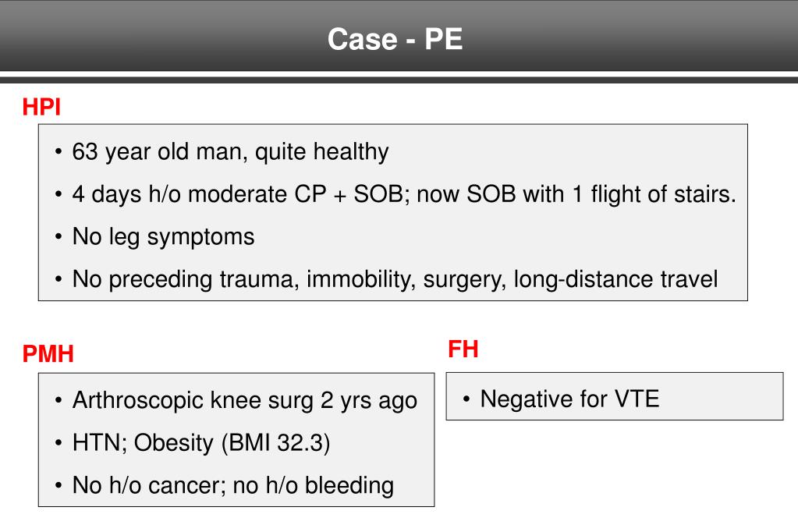Click the 'BMI 32.3' value in parentheses
This screenshot has height=532, width=798.
click(276, 443)
